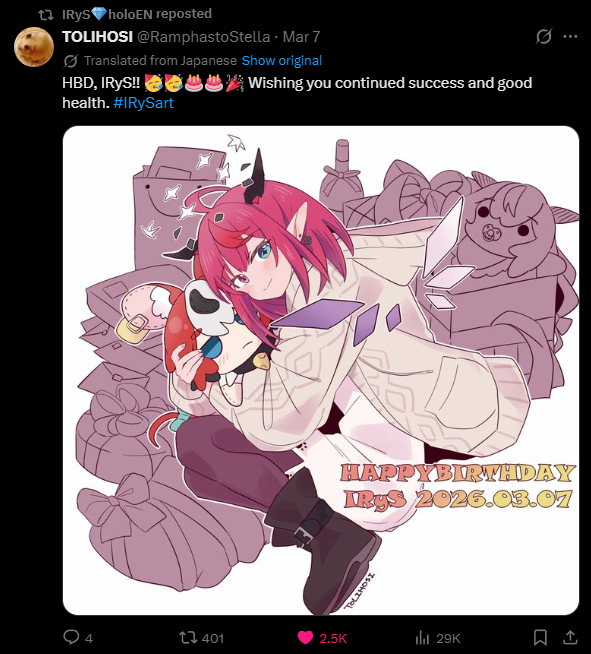Click the 29K views count
Image resolution: width=591 pixels, height=654 pixels.
coord(448,638)
